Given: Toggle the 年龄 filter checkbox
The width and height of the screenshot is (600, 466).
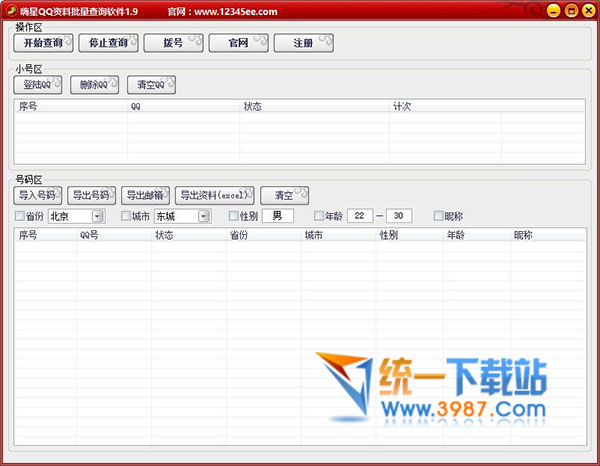Looking at the screenshot, I should pos(319,216).
